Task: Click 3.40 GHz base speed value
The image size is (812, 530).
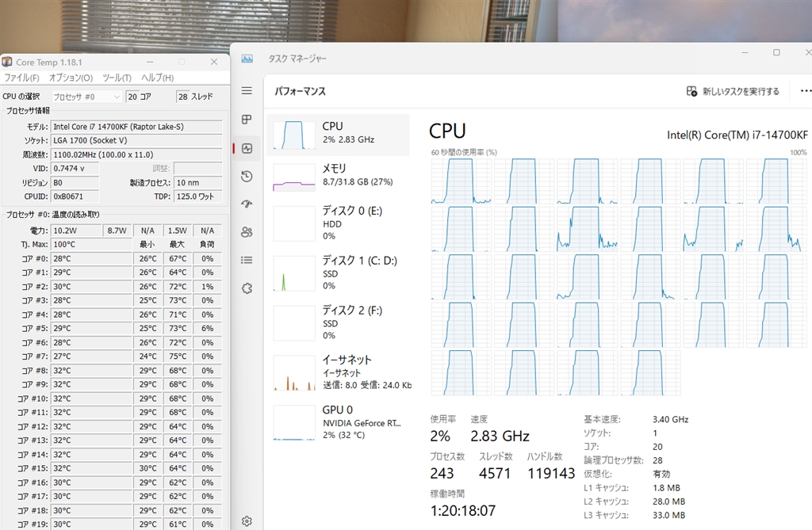Action: (x=671, y=419)
